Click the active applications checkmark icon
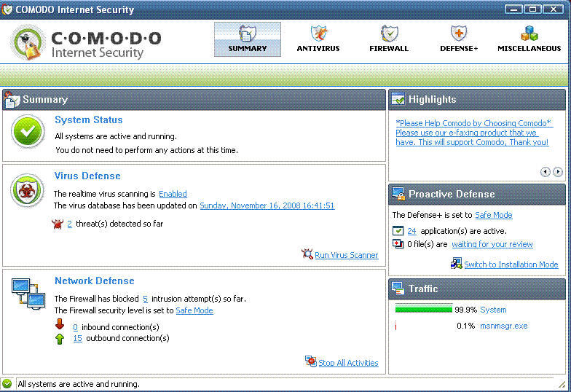Screen dimensions: 571x392 [x=398, y=231]
